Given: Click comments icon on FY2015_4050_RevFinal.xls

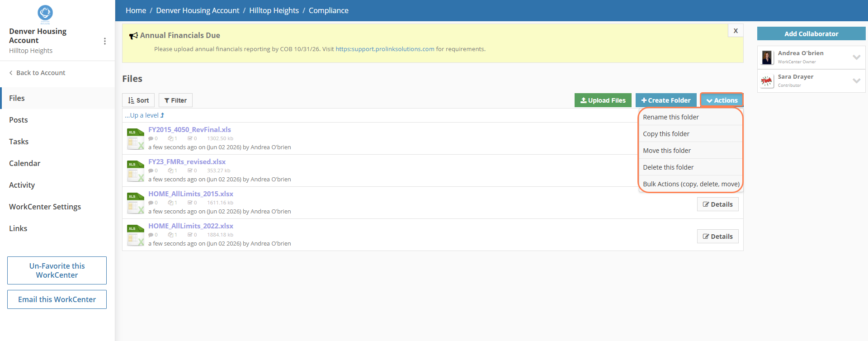Looking at the screenshot, I should (x=151, y=139).
